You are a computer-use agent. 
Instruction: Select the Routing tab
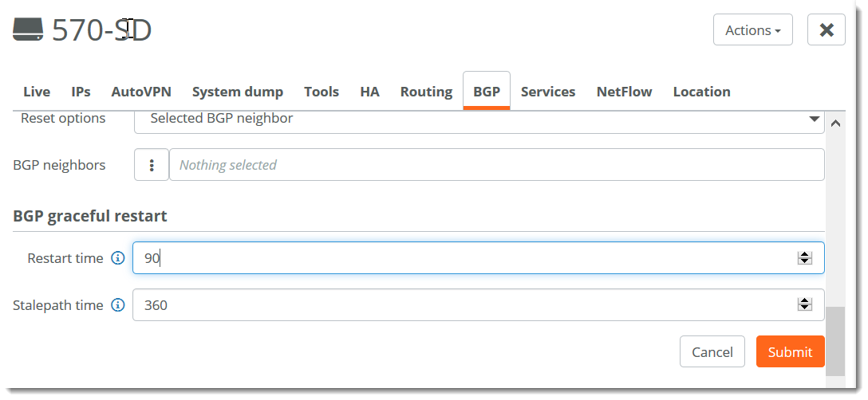tap(426, 92)
